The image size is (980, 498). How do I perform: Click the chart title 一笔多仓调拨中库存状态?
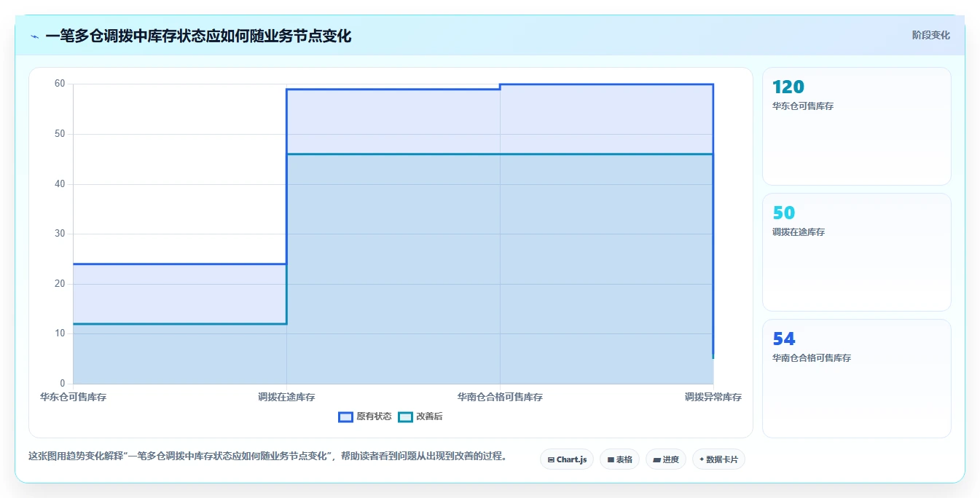[198, 36]
